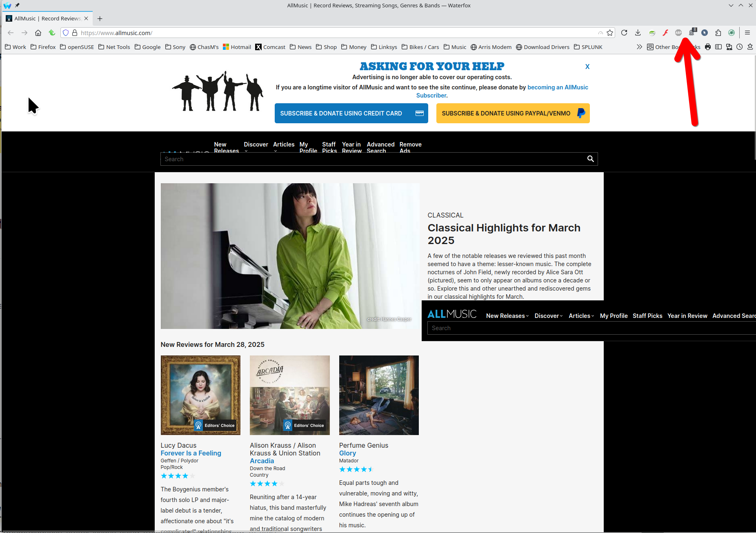
Task: Click the magnifier search icon
Action: click(x=590, y=159)
